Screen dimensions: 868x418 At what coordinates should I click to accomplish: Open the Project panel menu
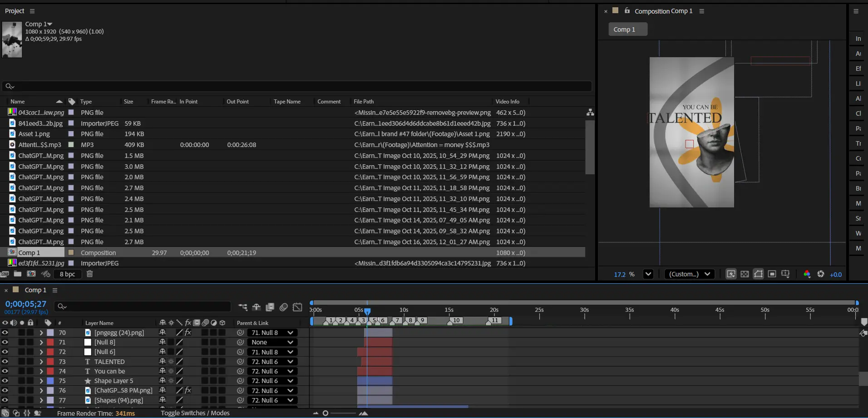[x=32, y=11]
